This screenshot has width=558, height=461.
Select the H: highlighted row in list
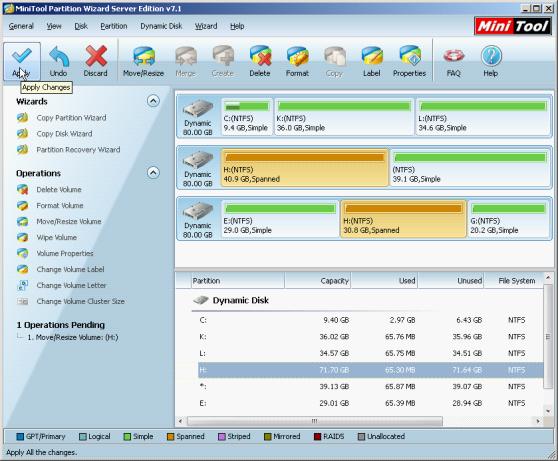(370, 370)
